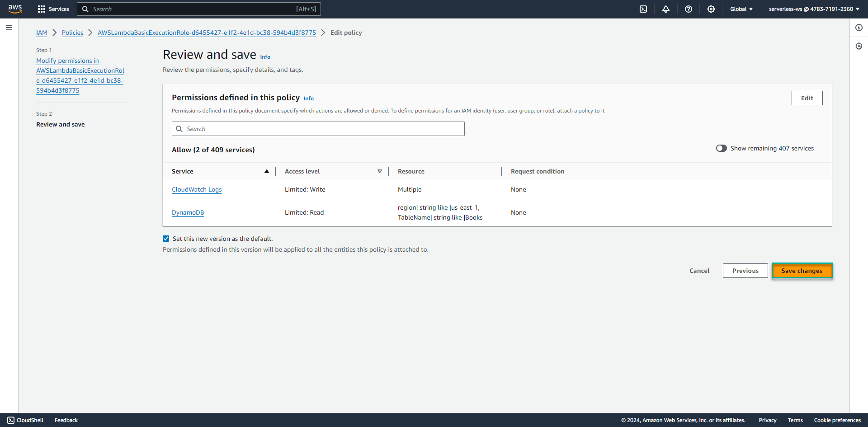868x427 pixels.
Task: Open the hexagon tutorials icon on right edge
Action: [859, 46]
